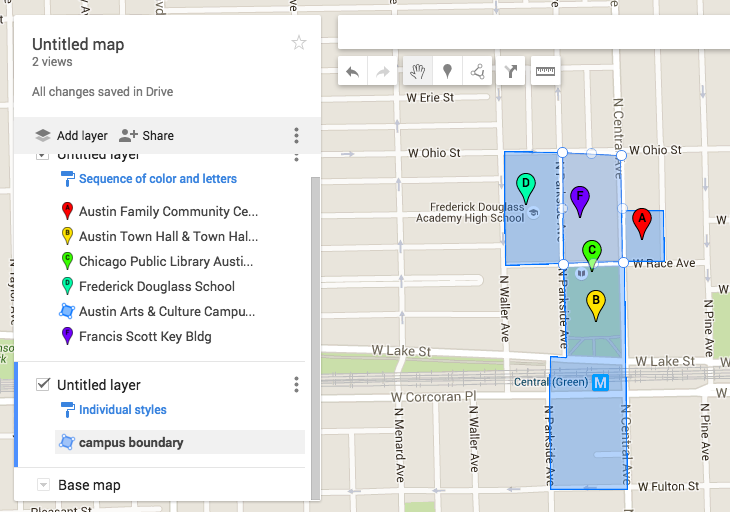Image resolution: width=730 pixels, height=512 pixels.
Task: Star this Untitled map
Action: pyautogui.click(x=298, y=43)
